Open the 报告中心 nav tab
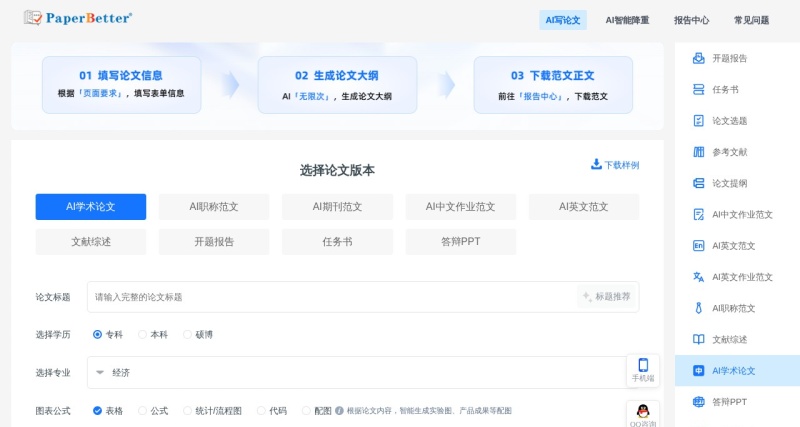This screenshot has width=800, height=427. pyautogui.click(x=691, y=20)
